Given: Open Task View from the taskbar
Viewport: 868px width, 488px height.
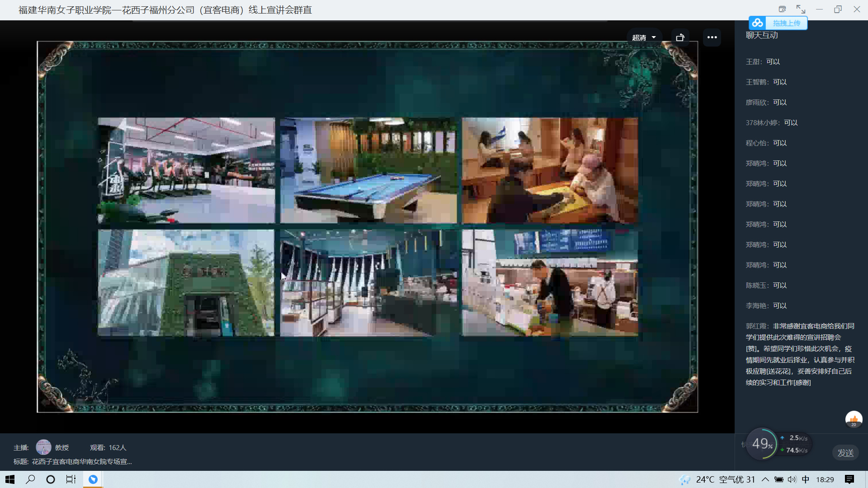Looking at the screenshot, I should coord(71,479).
